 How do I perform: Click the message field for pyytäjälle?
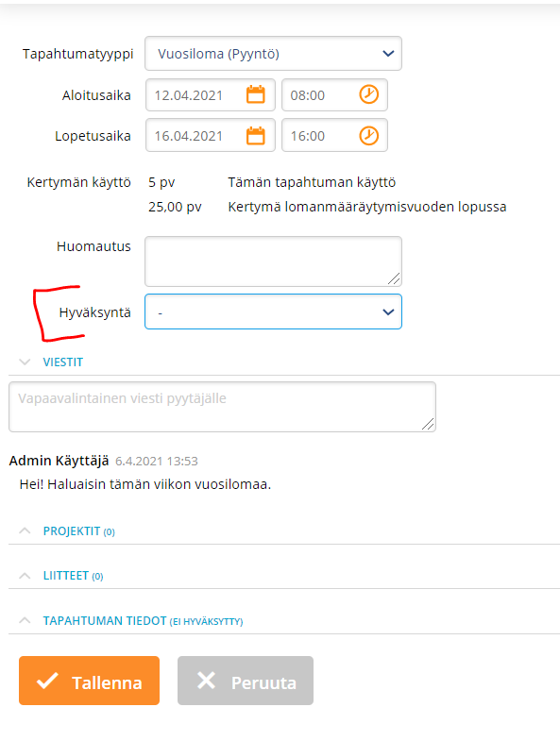[x=222, y=407]
